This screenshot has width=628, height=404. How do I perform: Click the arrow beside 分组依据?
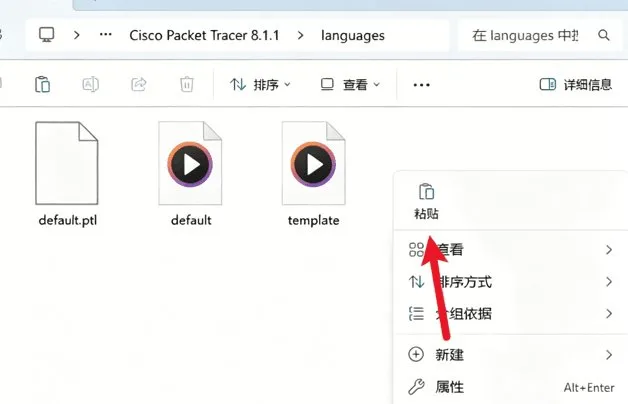click(x=609, y=314)
